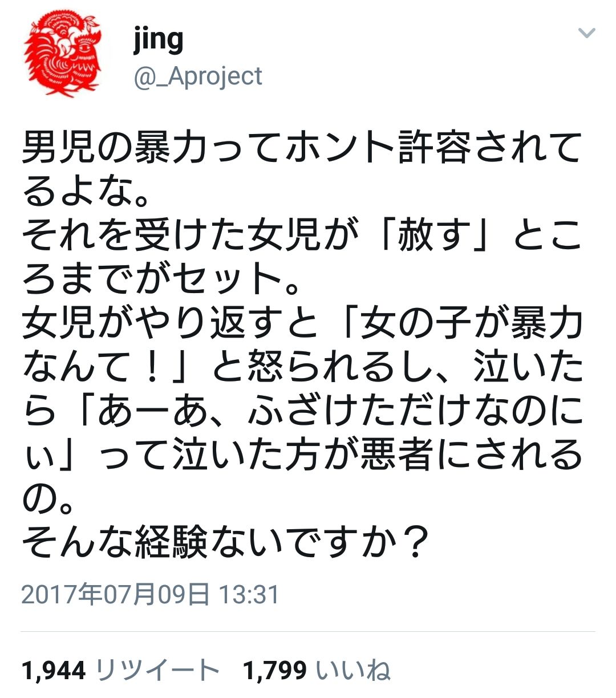Click the line starting ら「あーあ、ふざけた
The width and height of the screenshot is (616, 698).
[302, 412]
